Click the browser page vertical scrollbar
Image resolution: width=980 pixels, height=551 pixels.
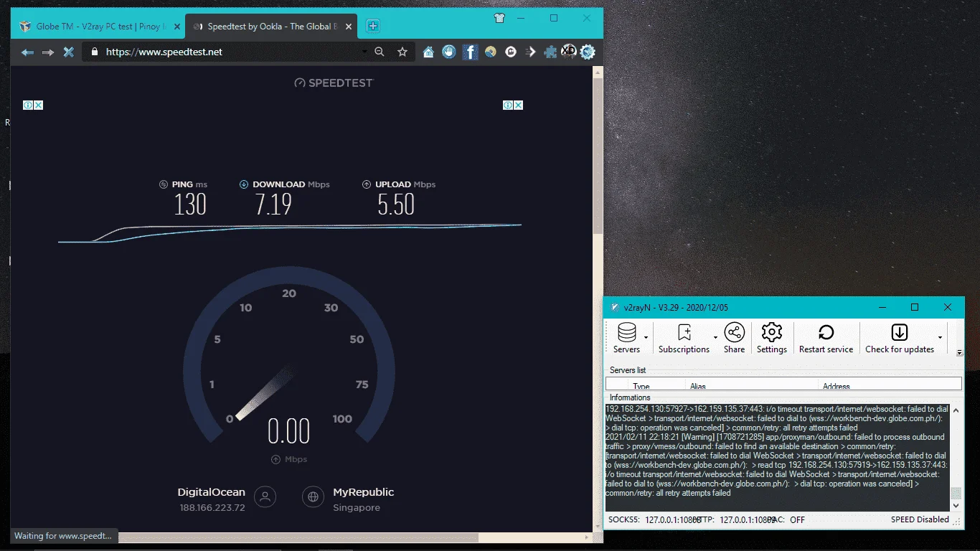point(598,156)
